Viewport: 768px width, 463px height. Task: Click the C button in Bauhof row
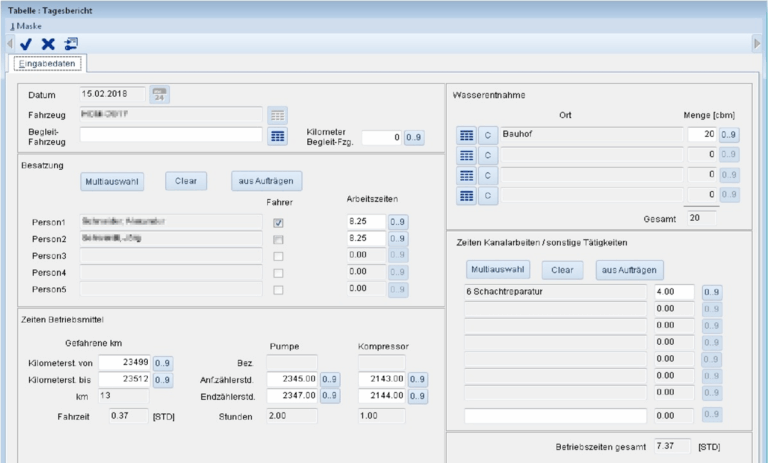click(488, 134)
